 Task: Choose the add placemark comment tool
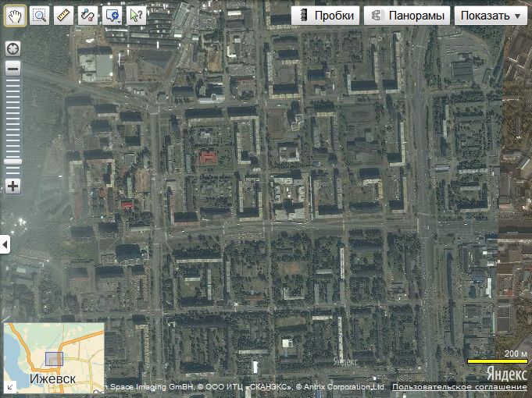point(112,15)
